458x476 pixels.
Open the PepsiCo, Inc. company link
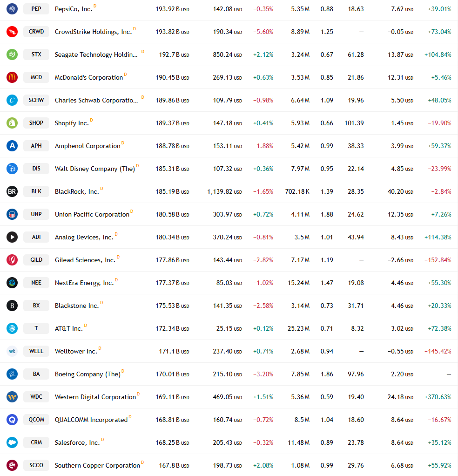coord(74,9)
